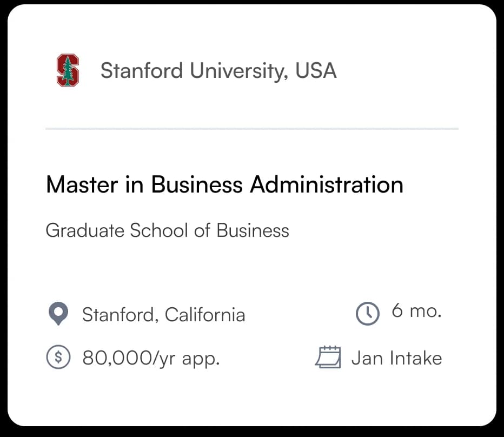The height and width of the screenshot is (437, 504).
Task: Click the clock duration icon
Action: [x=367, y=314]
